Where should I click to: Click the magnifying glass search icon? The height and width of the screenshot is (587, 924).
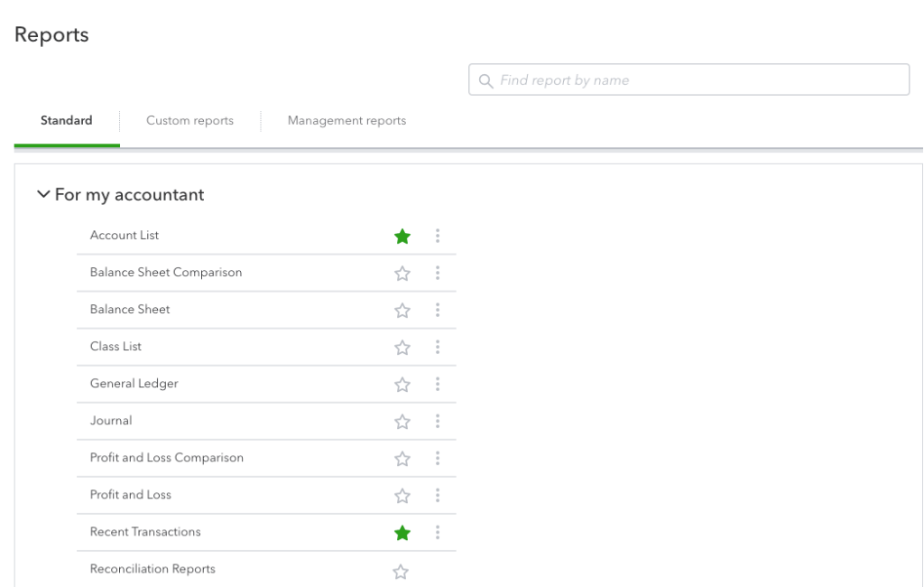[485, 80]
